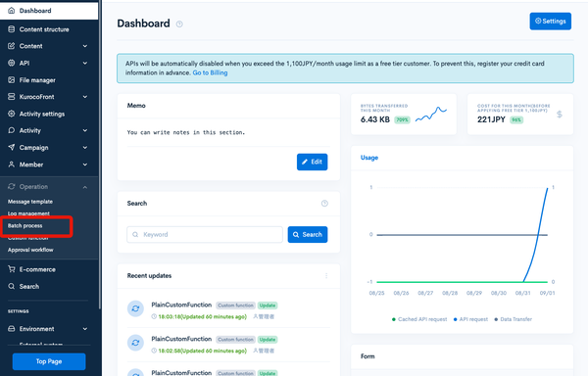Click the Keyword search input field
This screenshot has height=376, width=588.
click(x=205, y=234)
